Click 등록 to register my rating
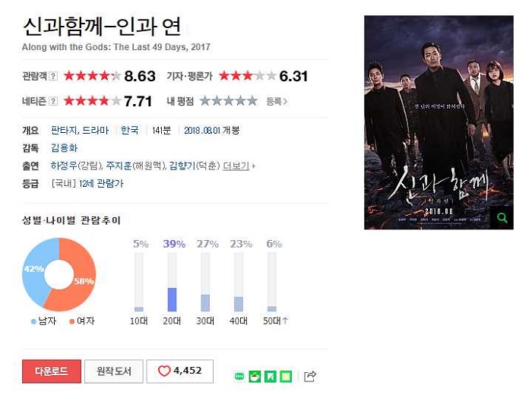The width and height of the screenshot is (532, 398). click(x=277, y=101)
